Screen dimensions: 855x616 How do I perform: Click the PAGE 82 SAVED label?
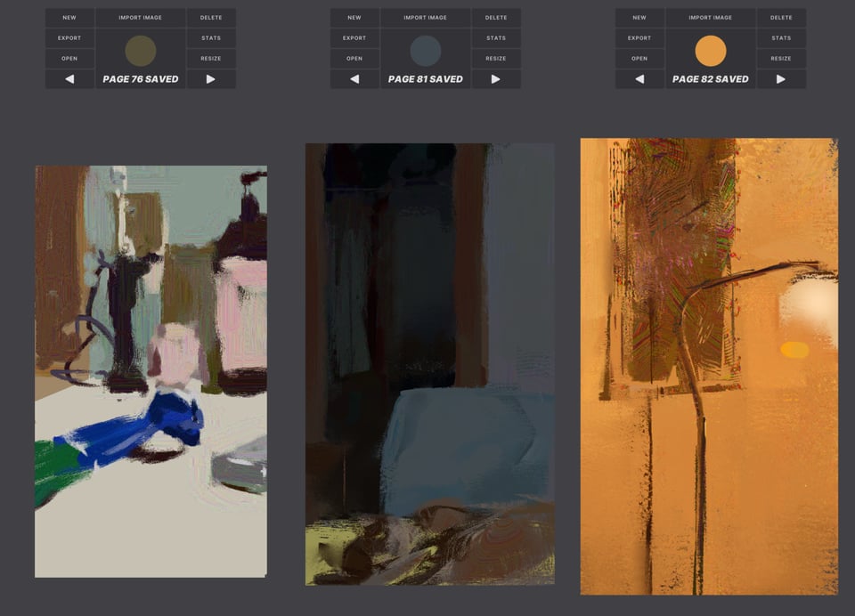coord(711,79)
